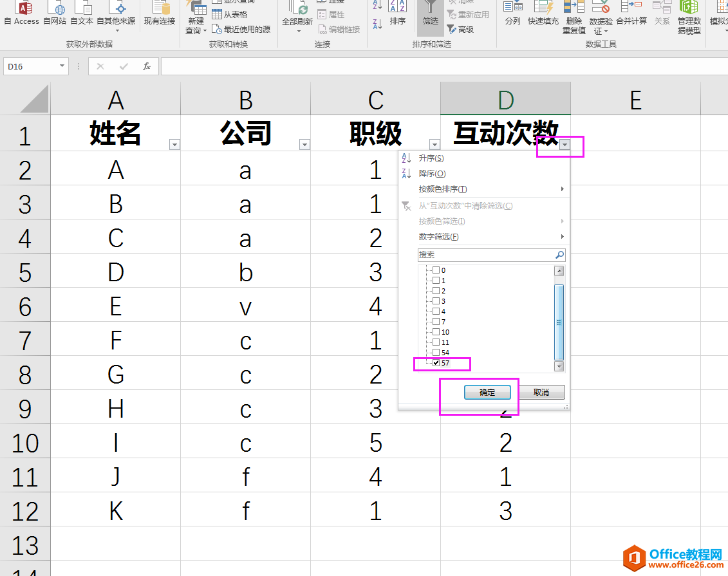
Task: Check the 3 filter checkbox
Action: (x=436, y=301)
